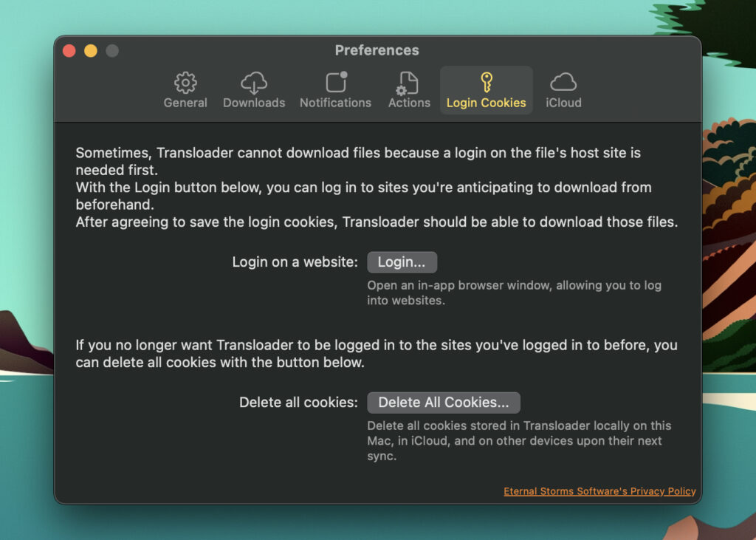
Task: Click the Downloads cloud-download icon
Action: point(254,81)
